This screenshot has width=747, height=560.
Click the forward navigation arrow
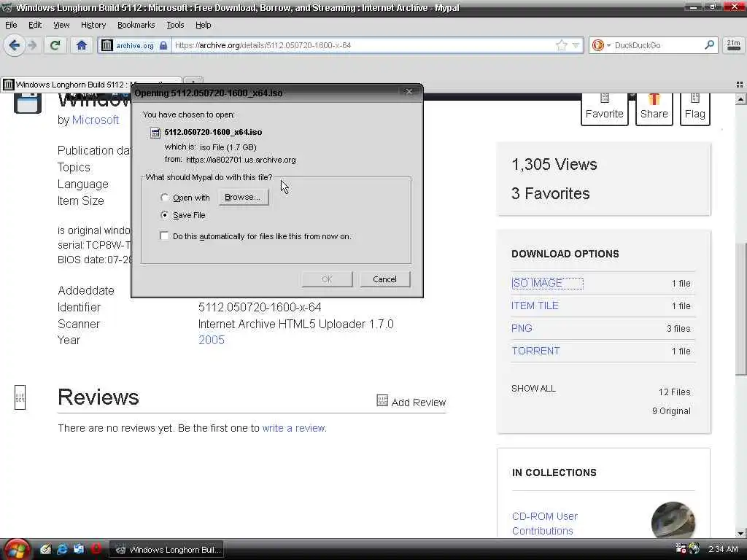32,46
